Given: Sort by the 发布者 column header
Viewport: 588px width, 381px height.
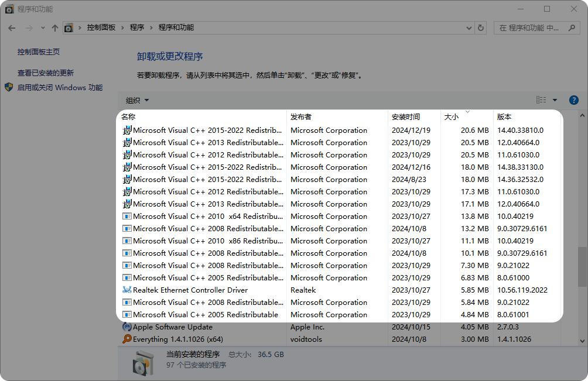Looking at the screenshot, I should [x=301, y=117].
